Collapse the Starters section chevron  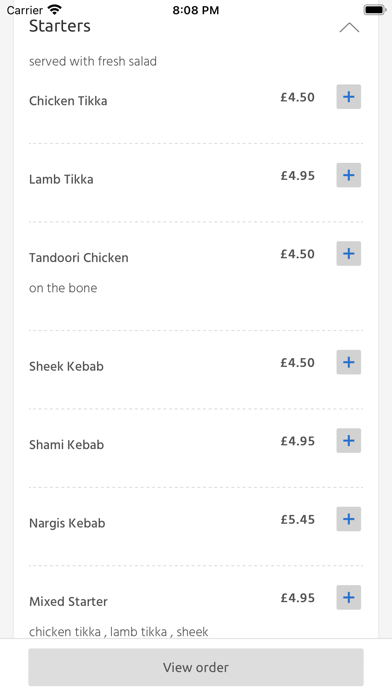point(349,28)
